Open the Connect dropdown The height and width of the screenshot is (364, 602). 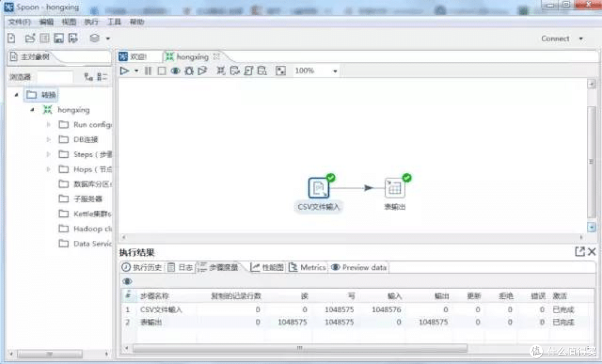[x=581, y=38]
